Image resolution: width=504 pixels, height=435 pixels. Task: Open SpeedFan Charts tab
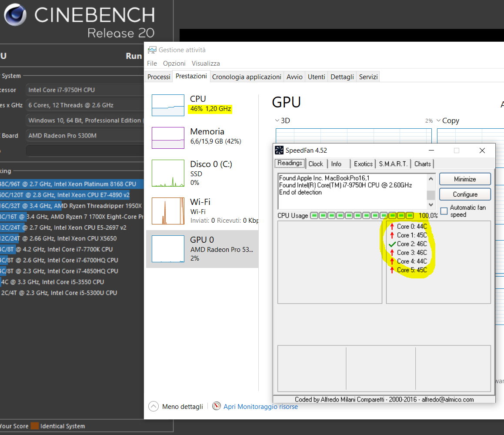click(x=422, y=164)
